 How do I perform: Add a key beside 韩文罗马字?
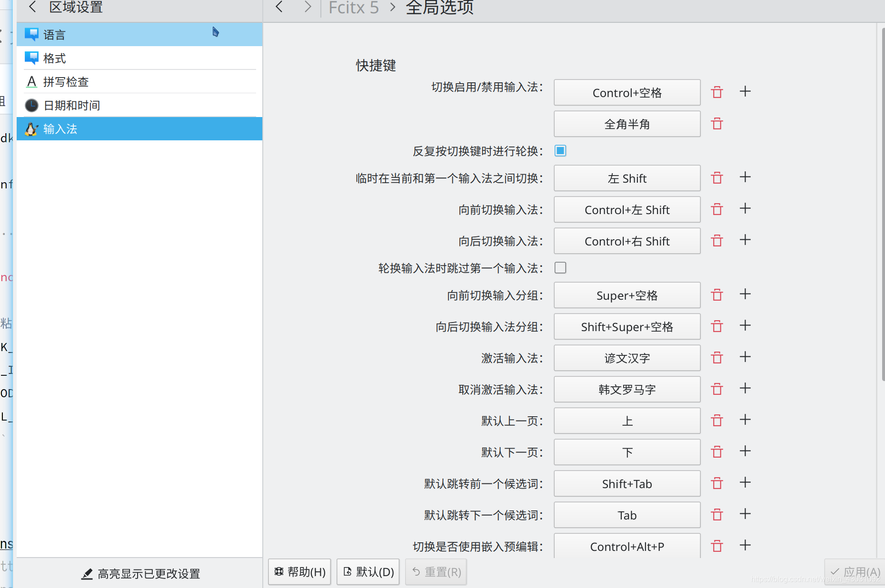click(x=745, y=388)
